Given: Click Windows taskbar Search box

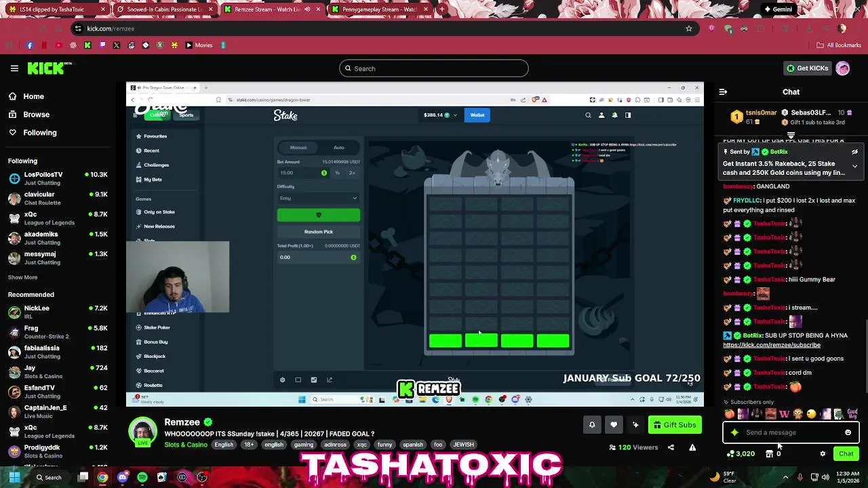Looking at the screenshot, I should coord(50,477).
